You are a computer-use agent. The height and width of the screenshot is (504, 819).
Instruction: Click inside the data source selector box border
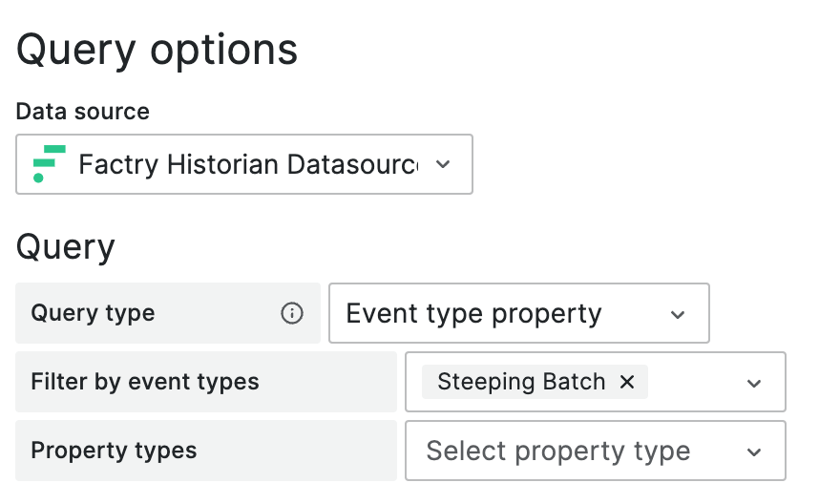tap(244, 164)
